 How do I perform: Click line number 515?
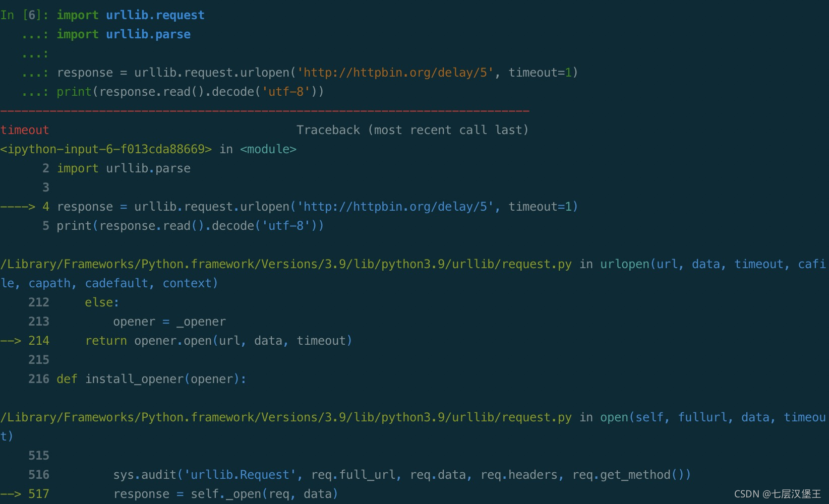click(39, 456)
